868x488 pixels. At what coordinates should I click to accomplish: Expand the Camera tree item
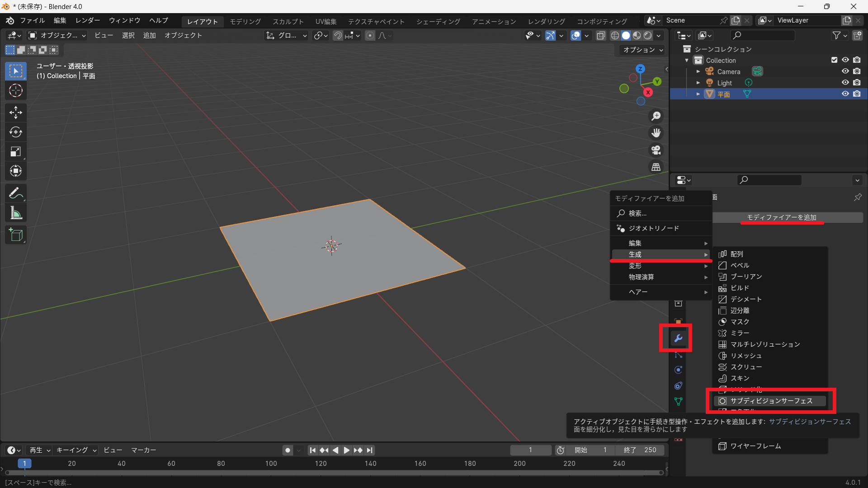point(698,71)
